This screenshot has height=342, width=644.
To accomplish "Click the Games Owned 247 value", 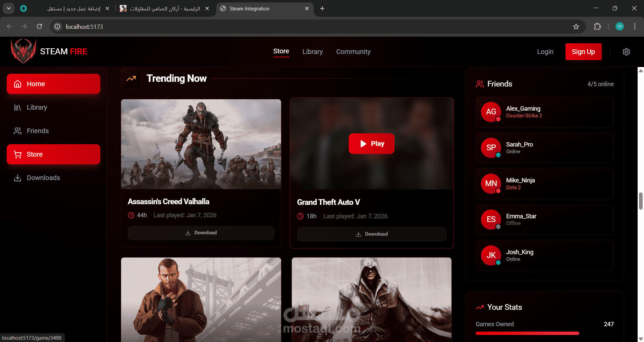I will (x=609, y=324).
